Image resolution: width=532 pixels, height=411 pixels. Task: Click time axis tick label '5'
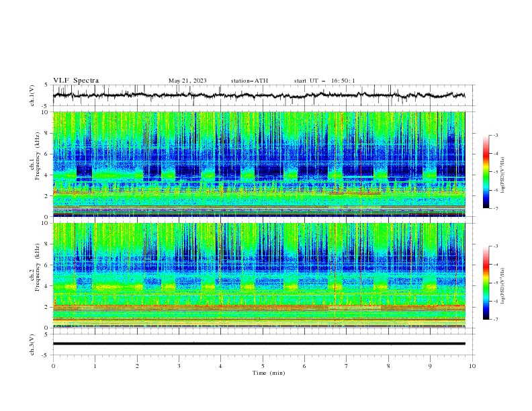pos(263,366)
